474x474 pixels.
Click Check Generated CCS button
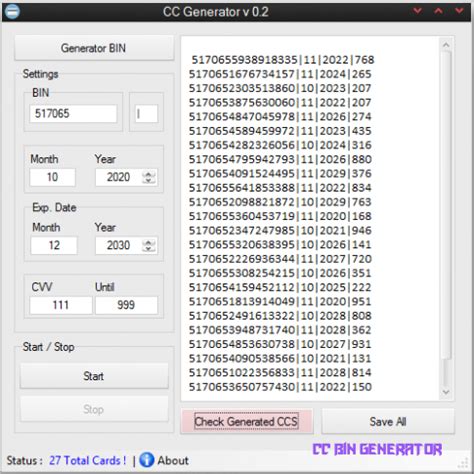tap(246, 421)
